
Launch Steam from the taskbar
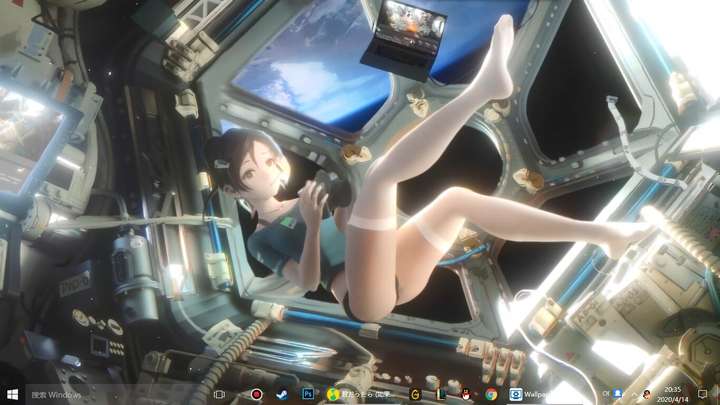[281, 394]
